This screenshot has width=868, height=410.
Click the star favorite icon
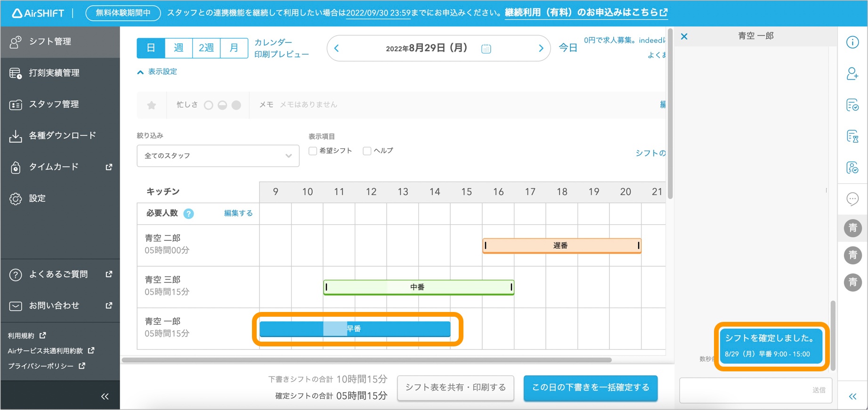(x=152, y=105)
